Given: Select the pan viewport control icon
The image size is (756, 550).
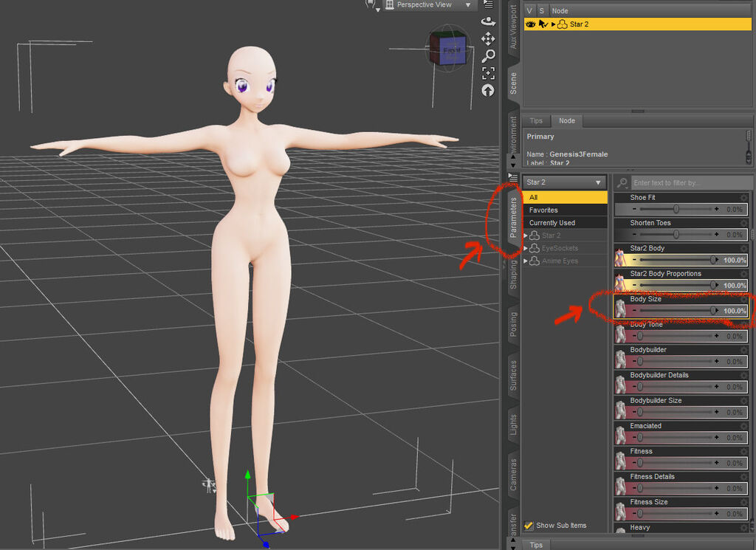Looking at the screenshot, I should 488,38.
